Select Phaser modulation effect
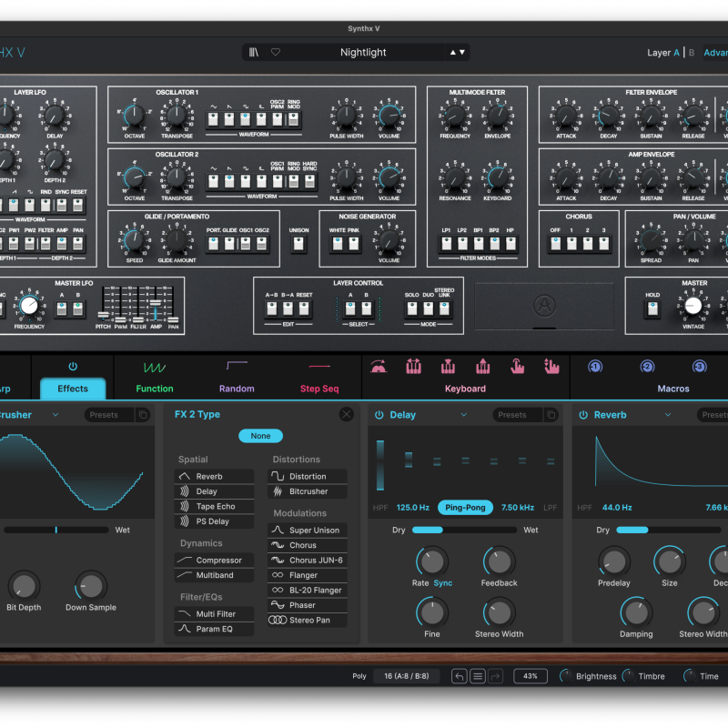Viewport: 728px width, 728px height. pyautogui.click(x=308, y=605)
